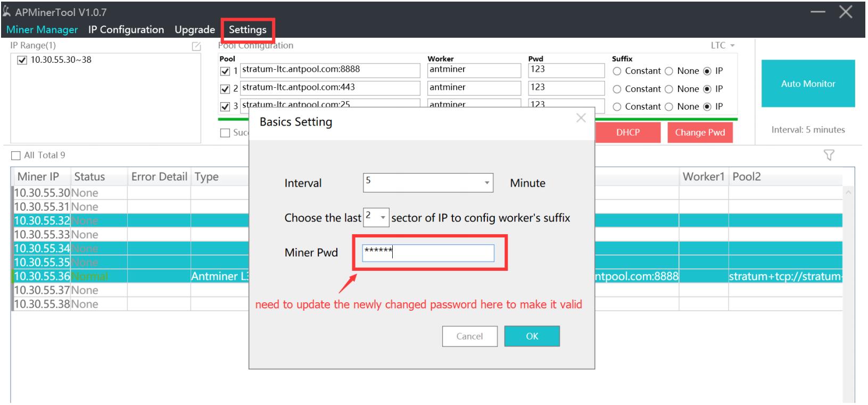
Task: Click the Normal status of 10.30.55.36
Action: click(89, 276)
